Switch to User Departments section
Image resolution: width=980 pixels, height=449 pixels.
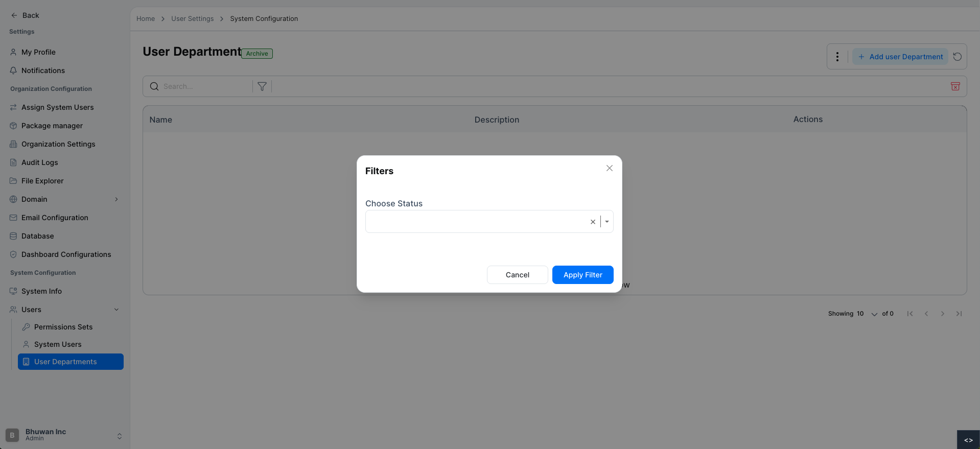[x=65, y=362]
